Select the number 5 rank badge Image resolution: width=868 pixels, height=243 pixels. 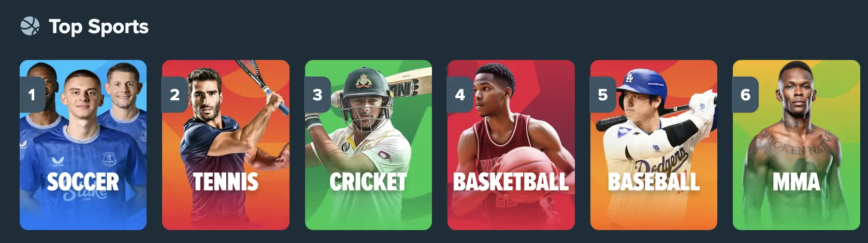coord(603,95)
